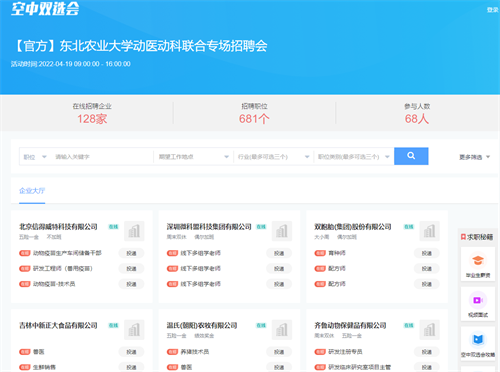Open the blue 空中双选会攻略 book icon

coord(478,340)
